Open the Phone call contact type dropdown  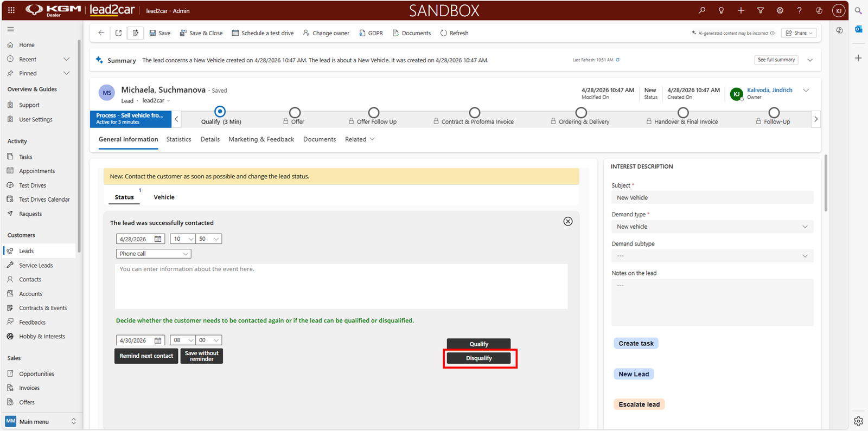click(154, 254)
